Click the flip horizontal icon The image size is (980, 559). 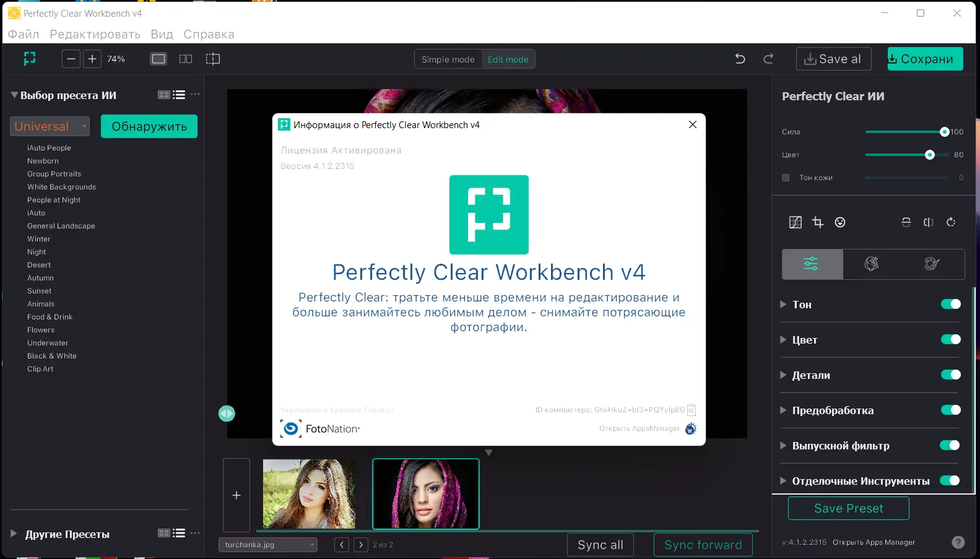[929, 222]
